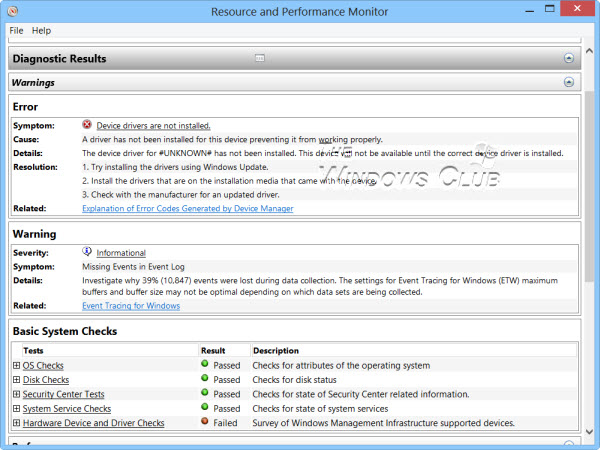Expand the Disk Checks tree node

[16, 380]
